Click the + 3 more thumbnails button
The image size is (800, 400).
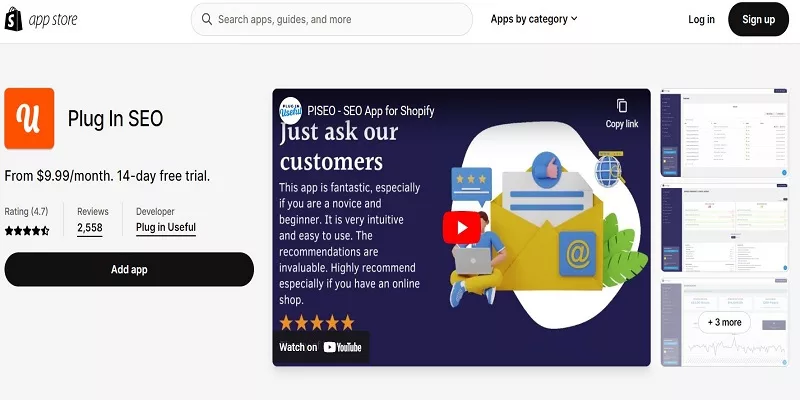click(724, 322)
